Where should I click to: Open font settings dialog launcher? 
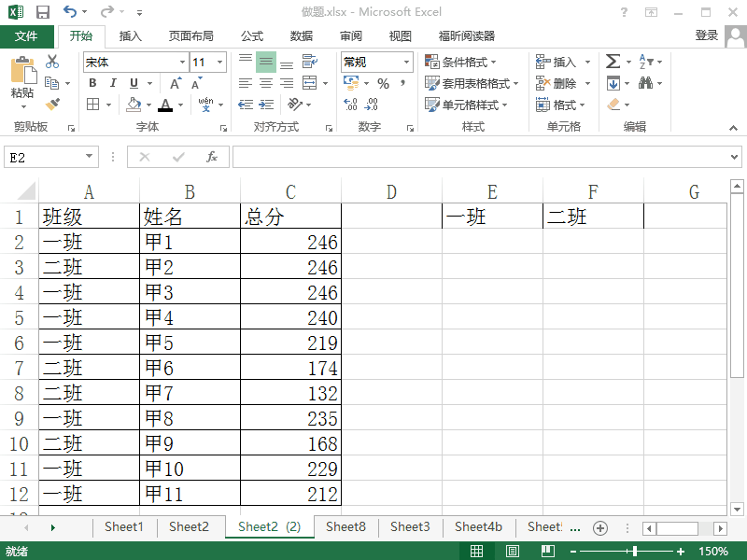click(x=223, y=128)
